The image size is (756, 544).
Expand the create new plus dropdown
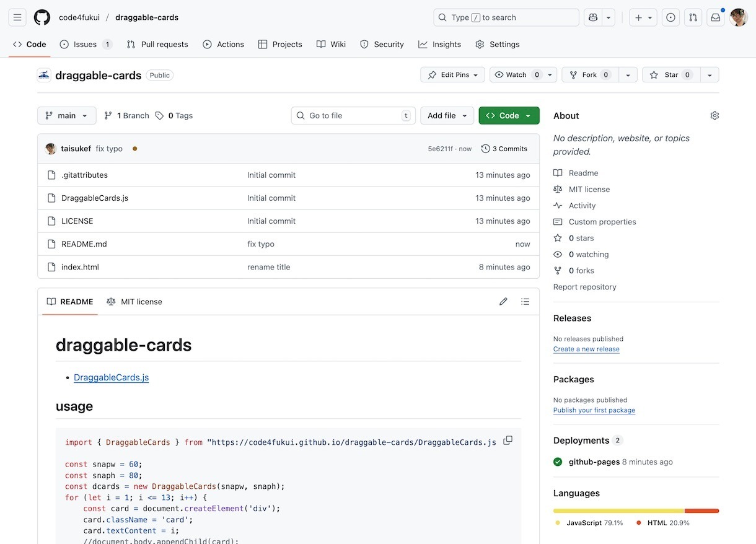click(644, 17)
